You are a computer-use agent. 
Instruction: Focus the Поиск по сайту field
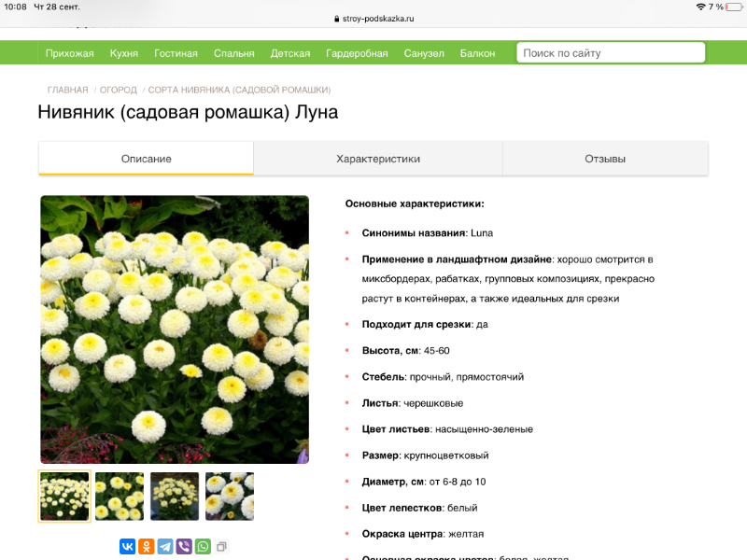[x=611, y=53]
